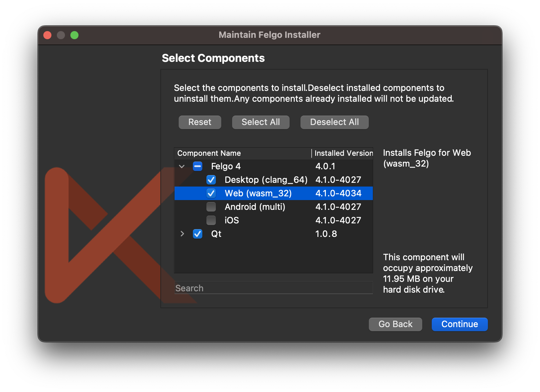Click iOS version 4.1.0-4027 cell
This screenshot has width=540, height=392.
coord(338,220)
